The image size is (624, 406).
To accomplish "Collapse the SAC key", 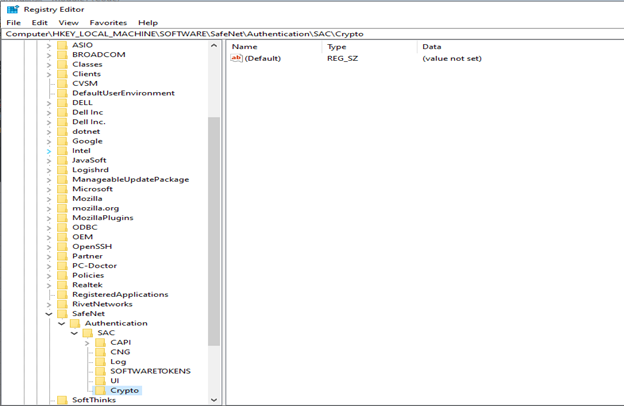I will [x=74, y=333].
